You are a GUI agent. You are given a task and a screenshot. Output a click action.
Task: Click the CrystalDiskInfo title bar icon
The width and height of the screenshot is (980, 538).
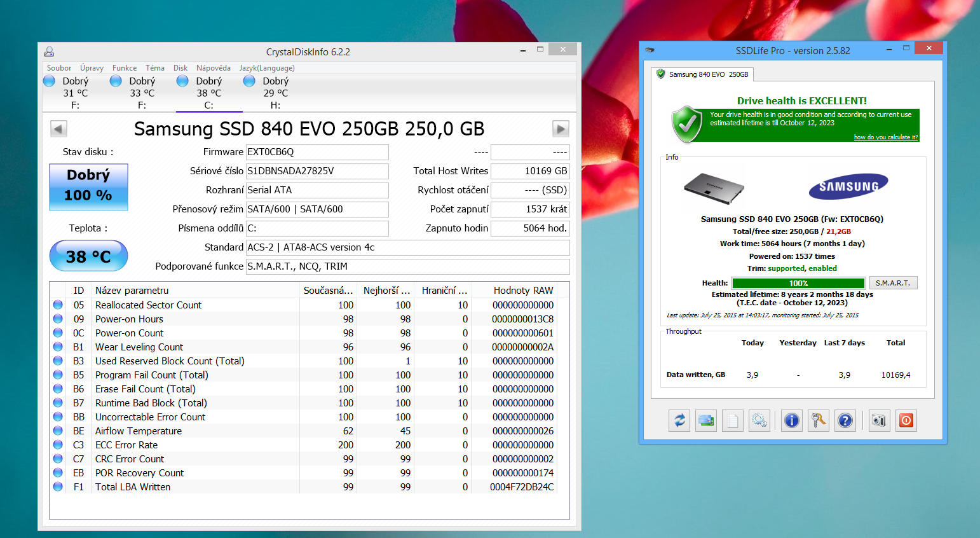click(x=49, y=52)
